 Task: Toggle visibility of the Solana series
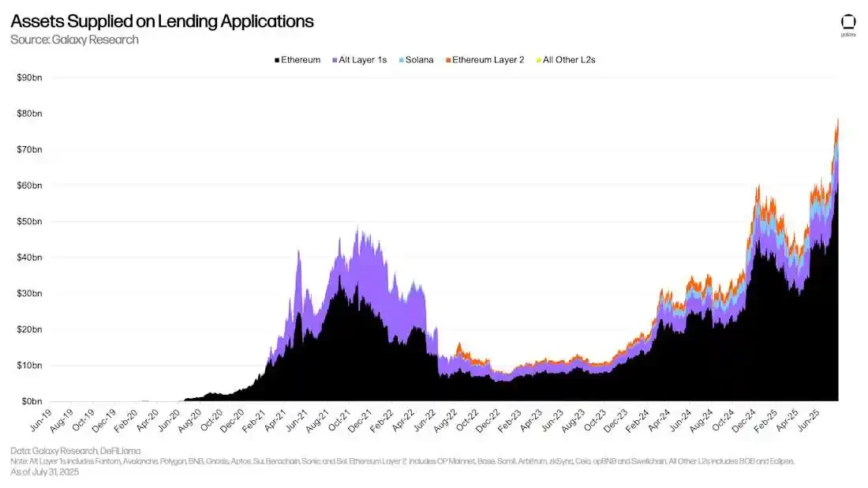click(417, 59)
